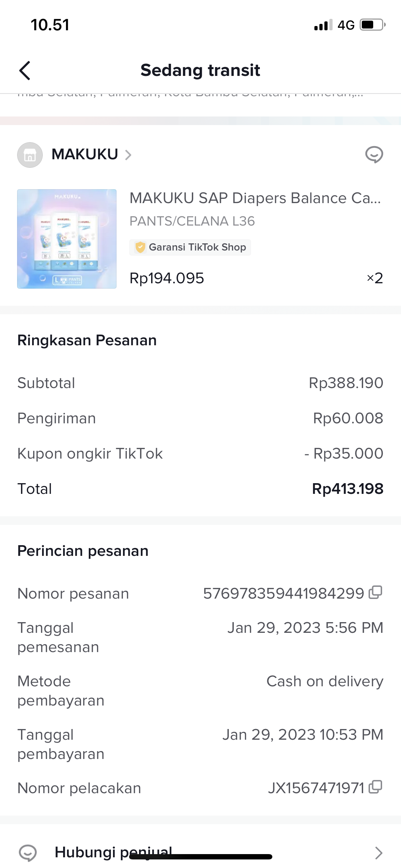This screenshot has height=868, width=401.
Task: Tap the battery status icon
Action: [372, 25]
